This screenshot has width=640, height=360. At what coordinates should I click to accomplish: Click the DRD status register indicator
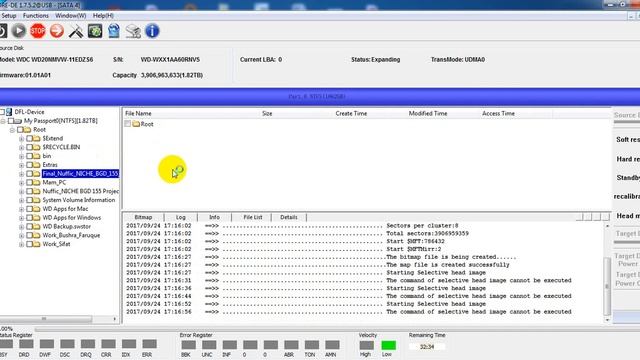tap(26, 344)
